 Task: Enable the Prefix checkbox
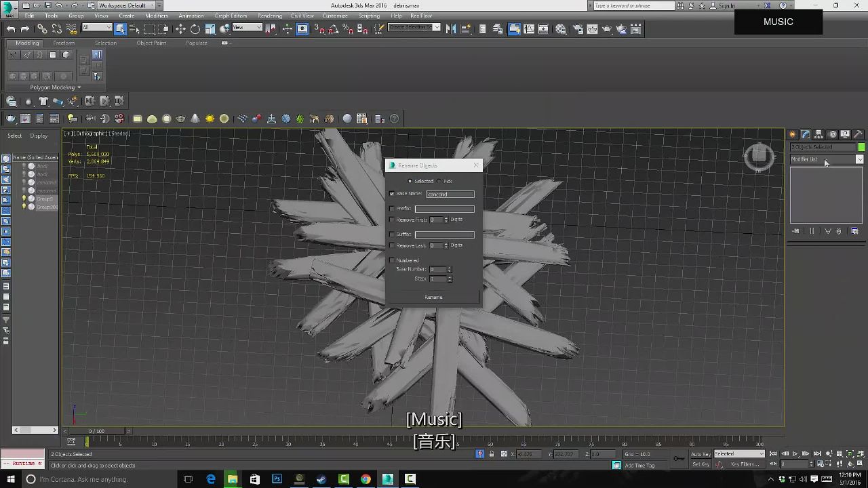click(392, 208)
